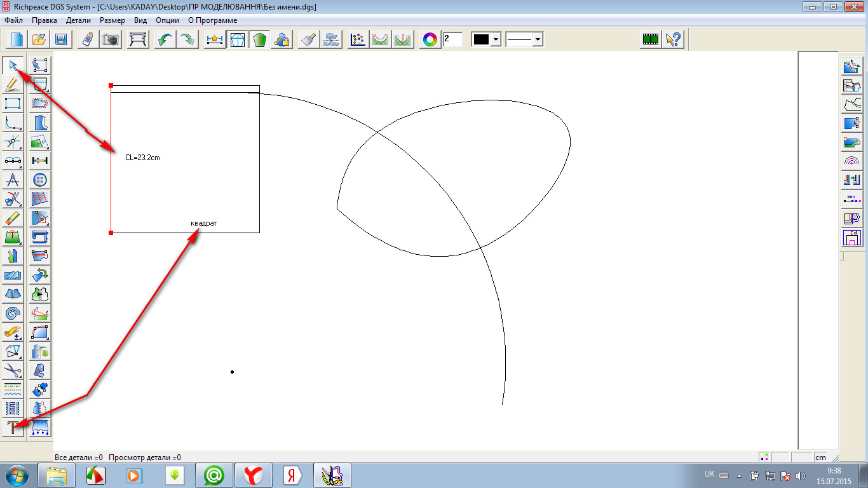This screenshot has height=488, width=868.
Task: Open the rainbow color wheel picker
Action: [x=430, y=39]
